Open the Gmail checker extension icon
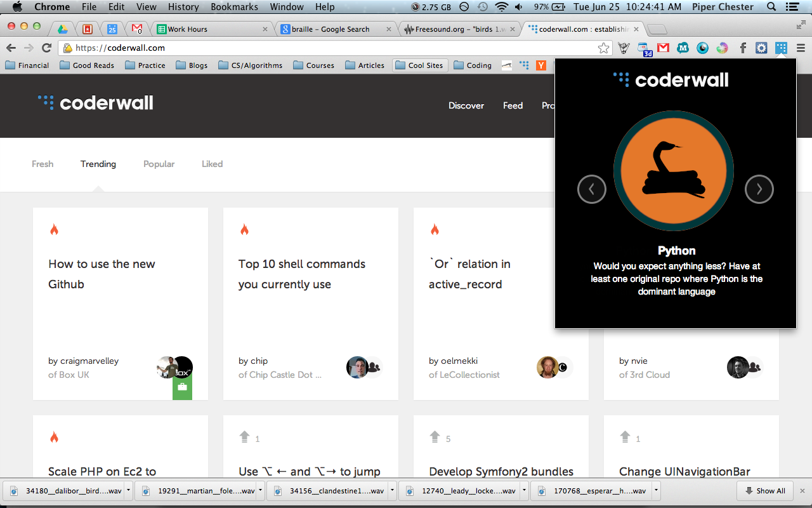 coord(663,48)
